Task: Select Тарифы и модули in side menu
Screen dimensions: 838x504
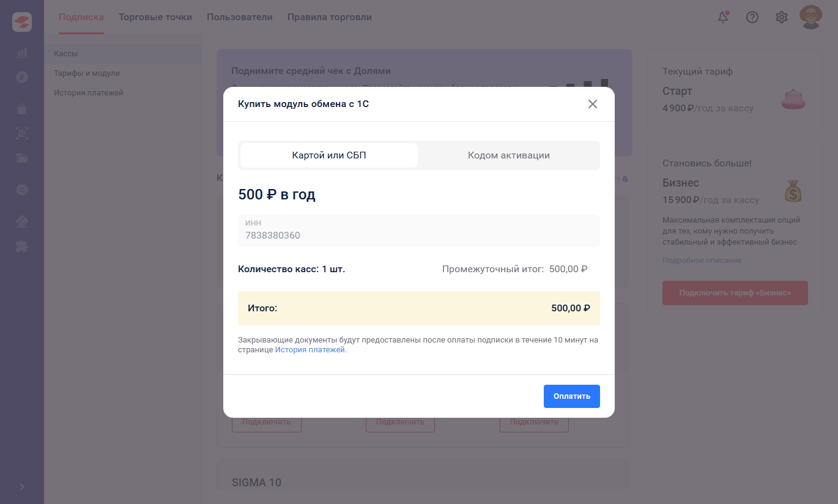Action: tap(87, 73)
